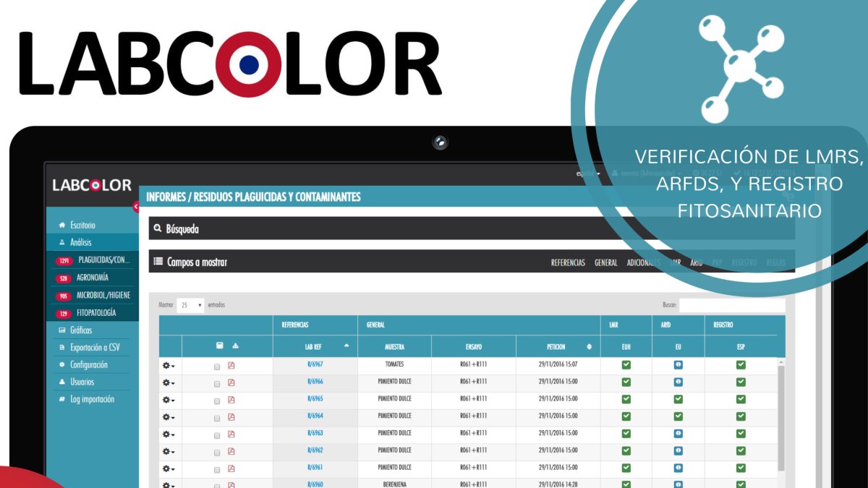Open the Configuración gear icon

(x=62, y=364)
